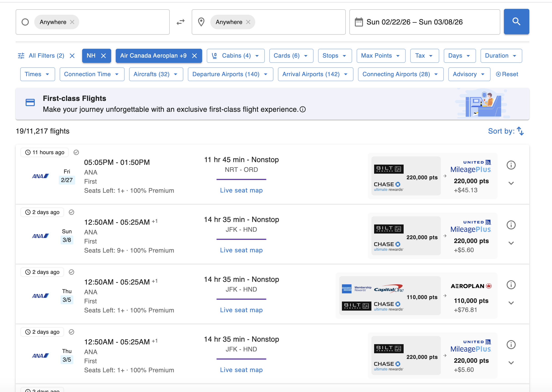Open the date range calendar field
Viewport: 552px width, 392px height.
pyautogui.click(x=424, y=22)
